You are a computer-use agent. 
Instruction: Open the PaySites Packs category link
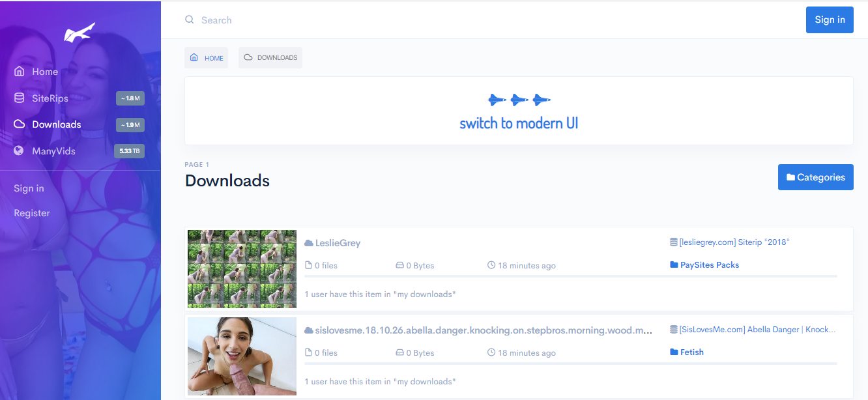(710, 265)
